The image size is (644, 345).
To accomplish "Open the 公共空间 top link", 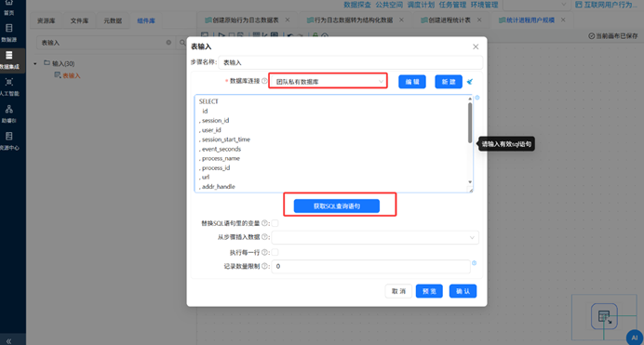I will coord(389,5).
